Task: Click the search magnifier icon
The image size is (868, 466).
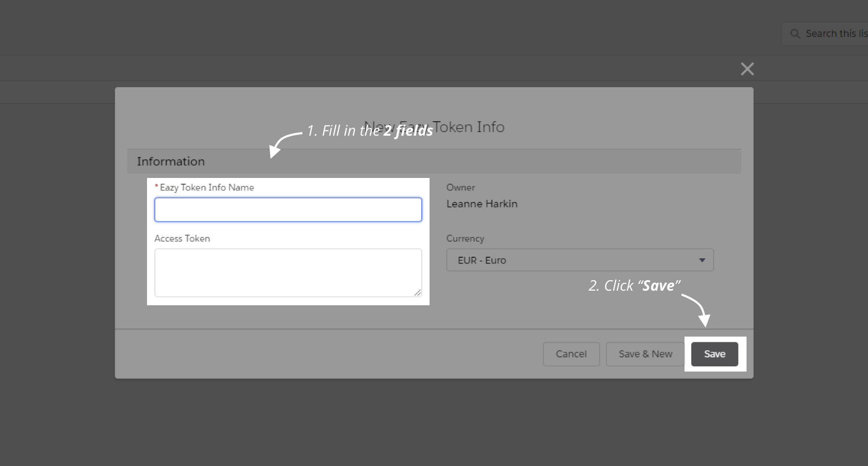Action: (x=795, y=34)
